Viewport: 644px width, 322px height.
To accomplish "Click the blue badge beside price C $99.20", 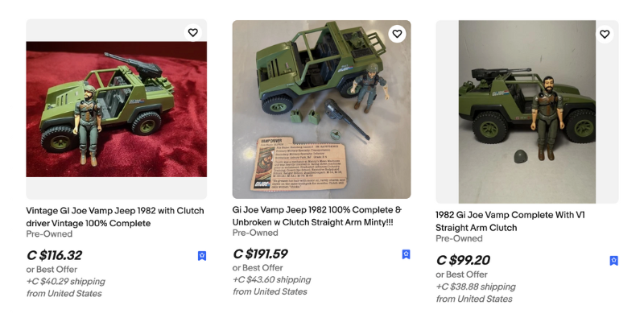I will pos(613,260).
